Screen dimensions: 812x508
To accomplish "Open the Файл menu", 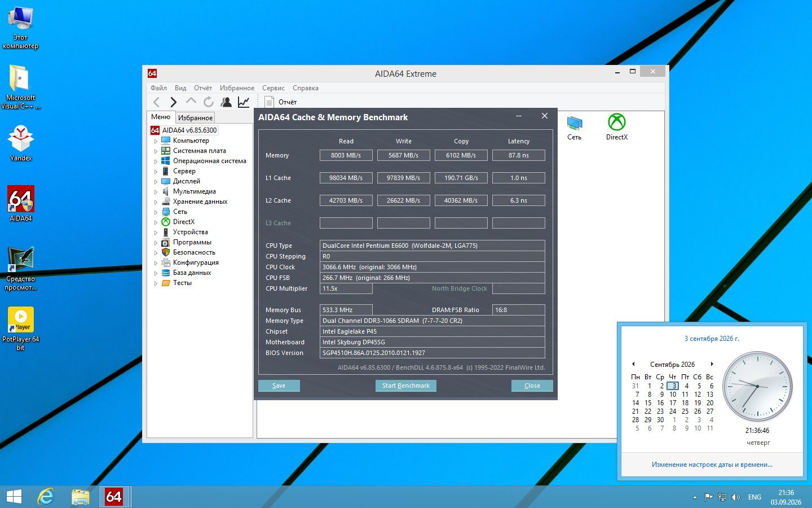I will point(158,88).
